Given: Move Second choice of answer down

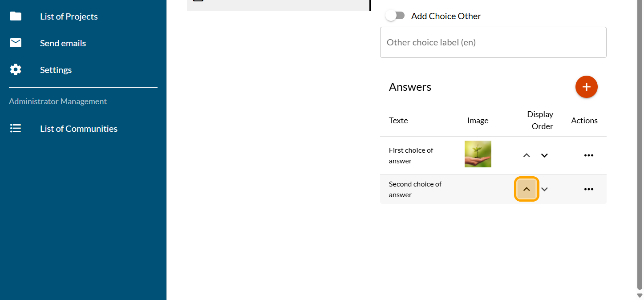Looking at the screenshot, I should pos(544,189).
